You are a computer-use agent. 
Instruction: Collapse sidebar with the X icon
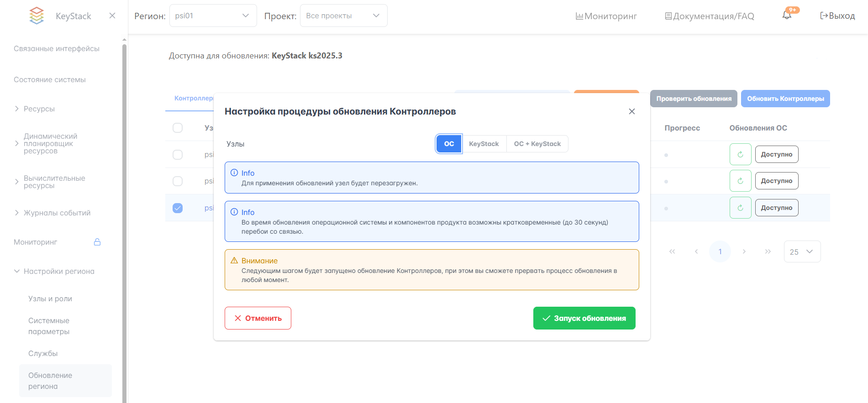112,16
